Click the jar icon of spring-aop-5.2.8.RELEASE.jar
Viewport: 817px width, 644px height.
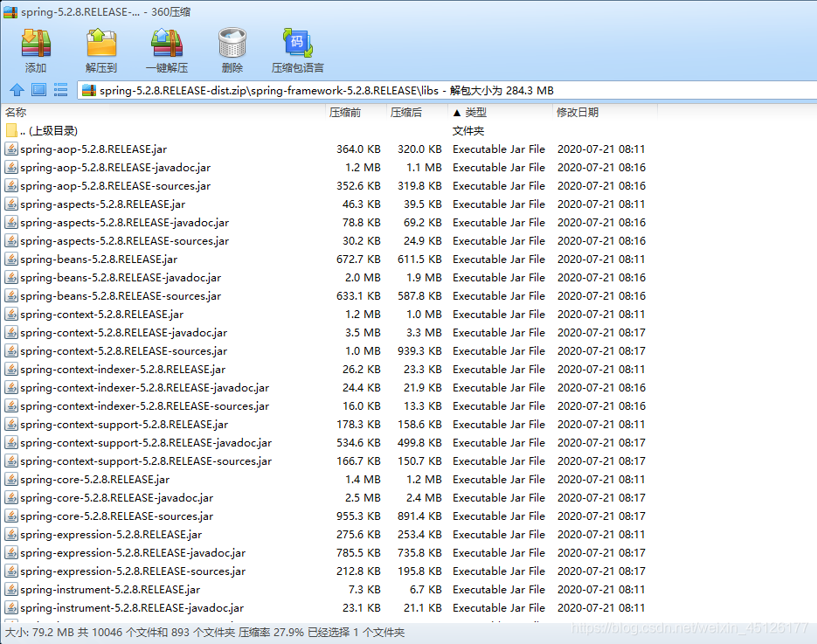11,149
